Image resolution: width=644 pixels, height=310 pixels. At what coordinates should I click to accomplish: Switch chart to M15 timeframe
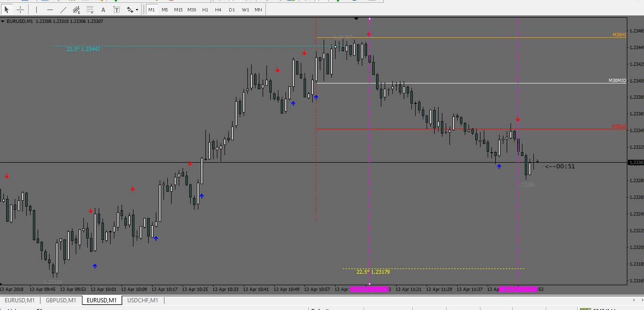[178, 10]
